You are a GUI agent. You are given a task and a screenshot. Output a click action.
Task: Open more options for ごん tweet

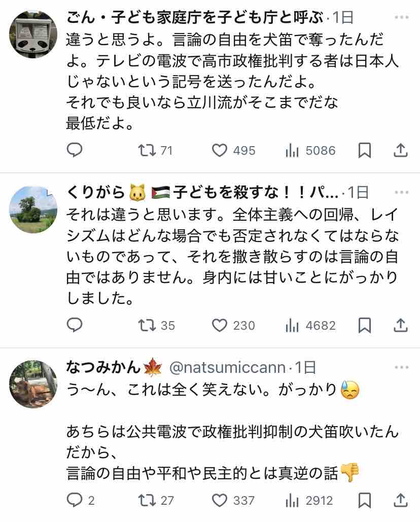point(402,17)
